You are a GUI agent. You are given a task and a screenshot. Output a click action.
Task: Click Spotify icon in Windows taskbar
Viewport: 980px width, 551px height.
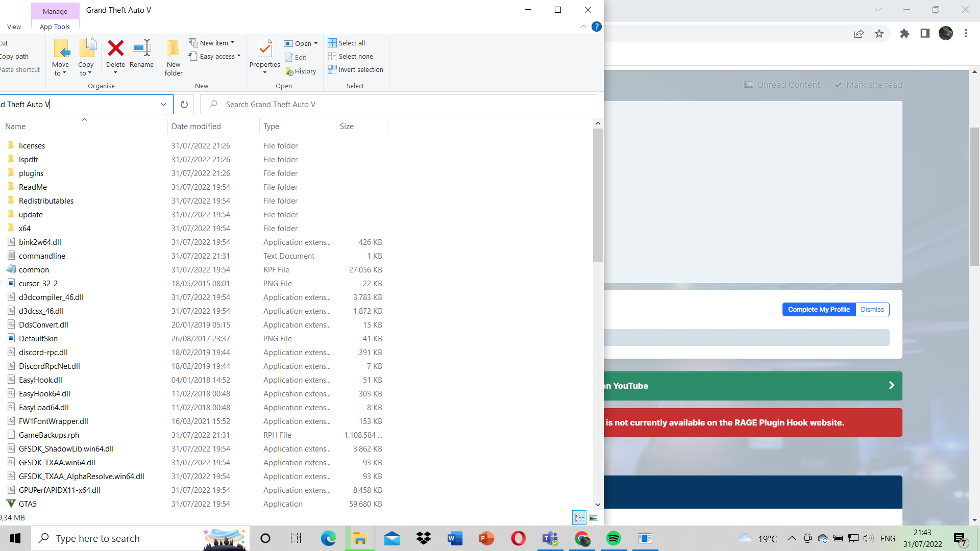[x=613, y=538]
